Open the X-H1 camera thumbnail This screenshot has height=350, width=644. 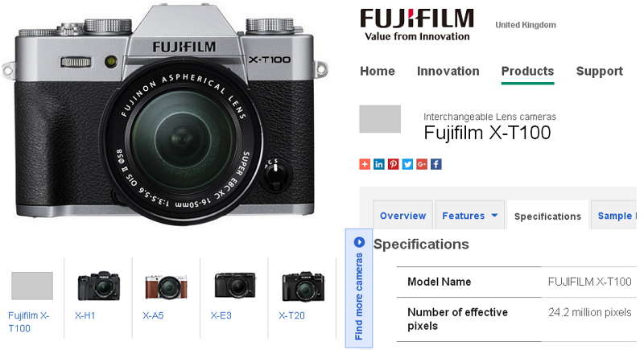click(x=98, y=286)
